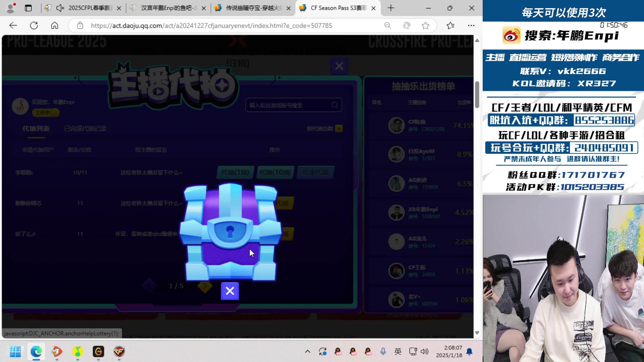Open browser settings and more menu

[471, 25]
